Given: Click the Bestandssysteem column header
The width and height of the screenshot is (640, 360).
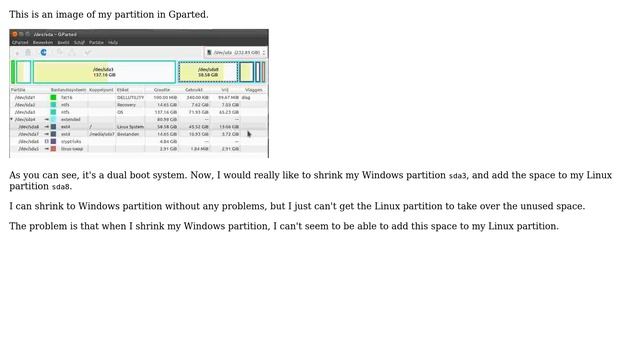Looking at the screenshot, I should click(x=68, y=90).
